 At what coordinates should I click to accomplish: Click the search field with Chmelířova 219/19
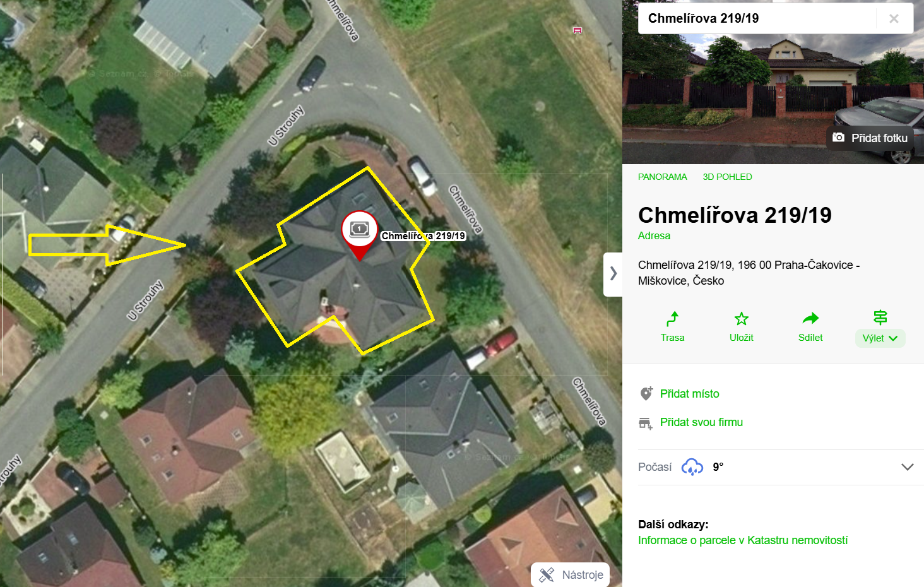pos(757,18)
